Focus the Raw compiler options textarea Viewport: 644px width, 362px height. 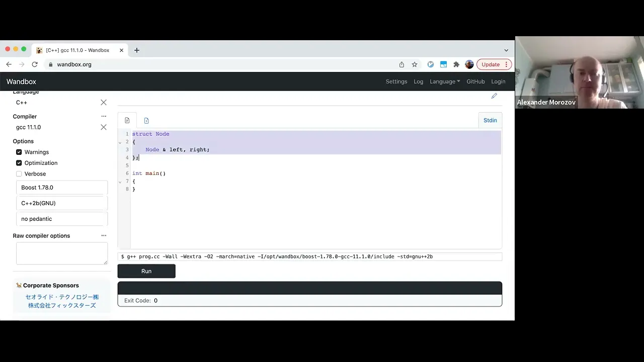coord(62,253)
